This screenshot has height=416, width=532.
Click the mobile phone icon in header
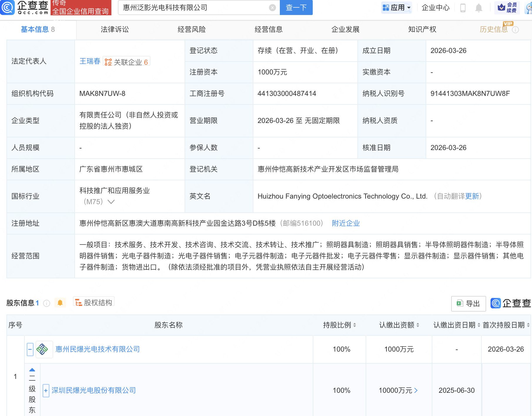click(463, 8)
